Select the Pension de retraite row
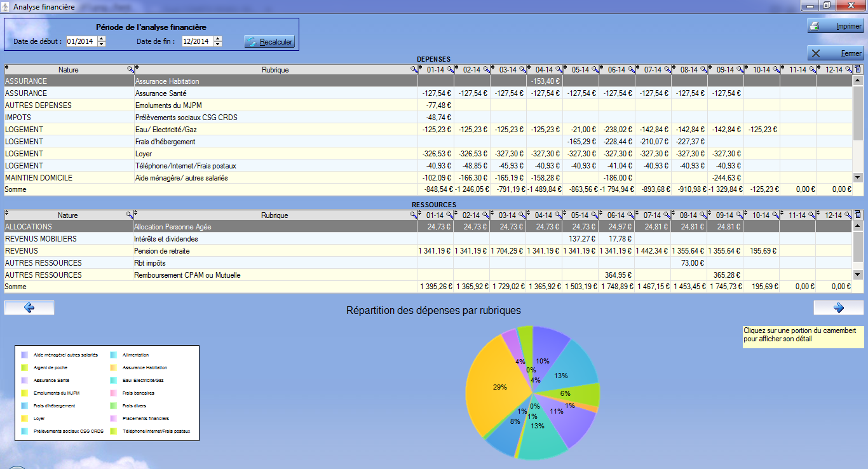This screenshot has height=469, width=868. [x=161, y=251]
